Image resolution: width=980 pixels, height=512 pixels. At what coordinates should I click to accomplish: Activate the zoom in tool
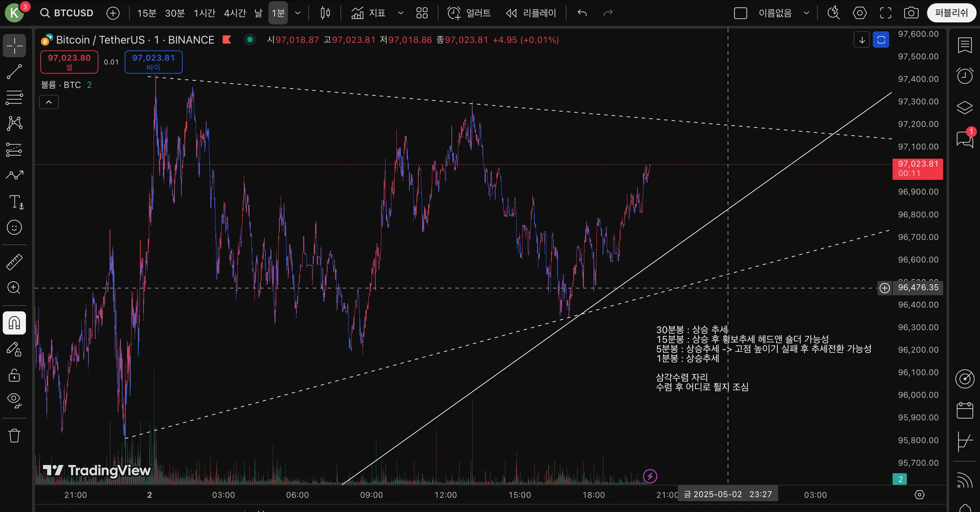pyautogui.click(x=14, y=288)
